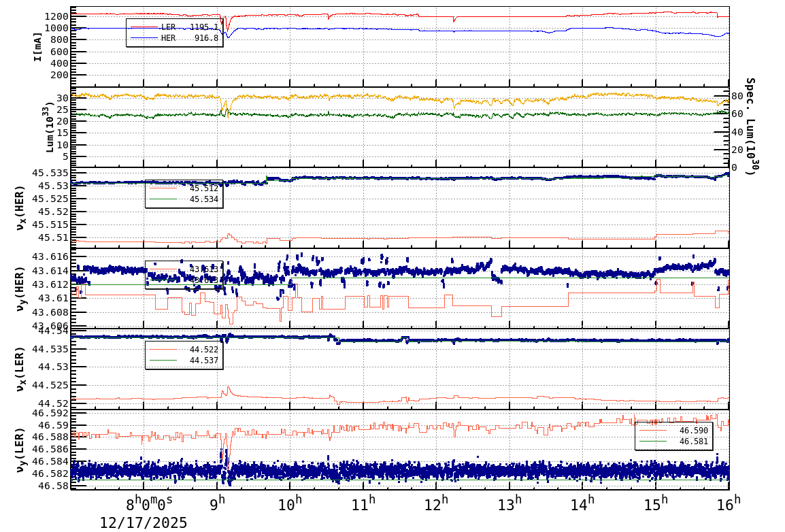Click the HER 916.8 legend entry
Screen dimensions: 785x532
[174, 38]
